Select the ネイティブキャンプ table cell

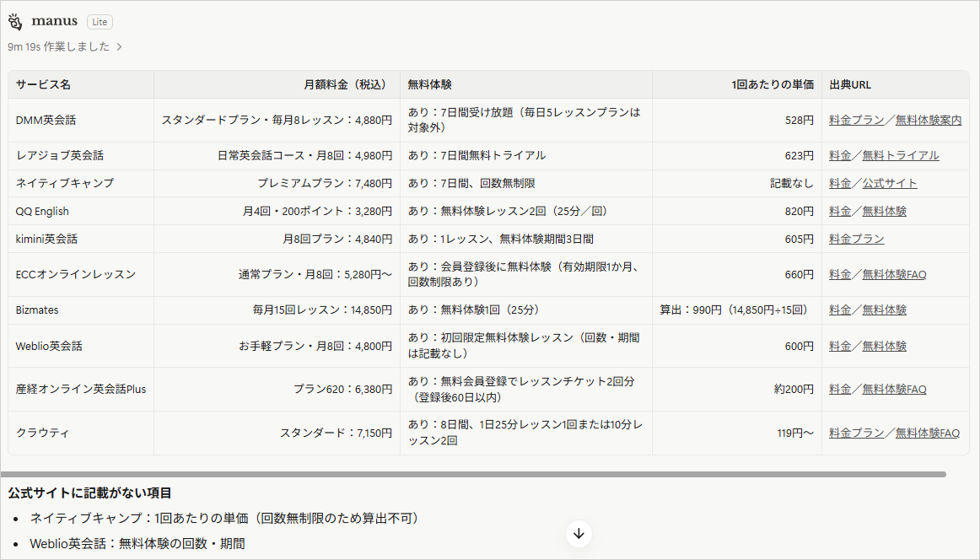(x=81, y=183)
